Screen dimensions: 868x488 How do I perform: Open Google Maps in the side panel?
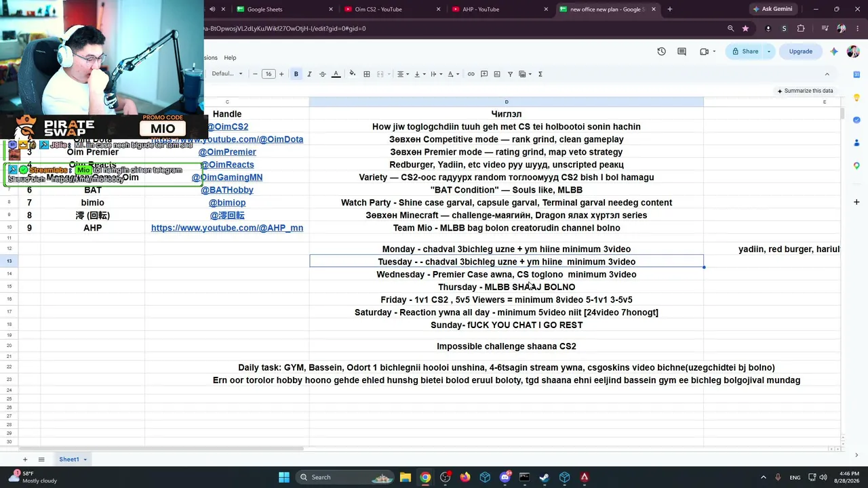856,166
